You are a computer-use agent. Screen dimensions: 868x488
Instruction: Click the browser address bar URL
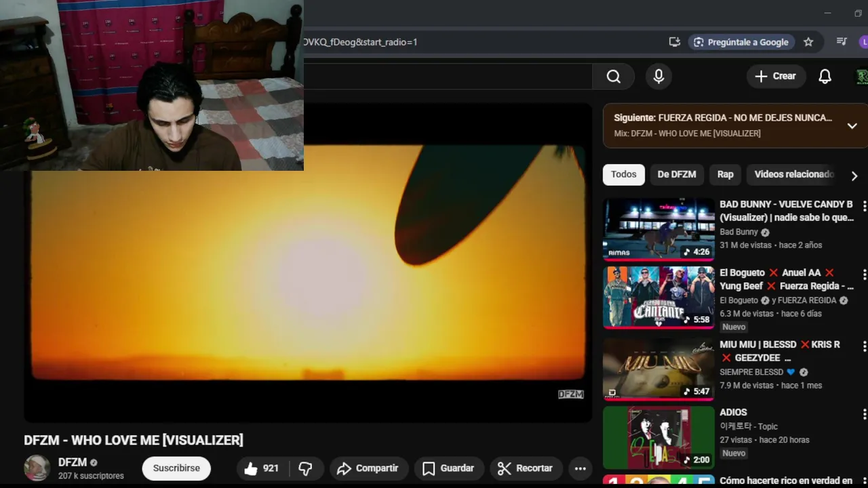point(360,42)
